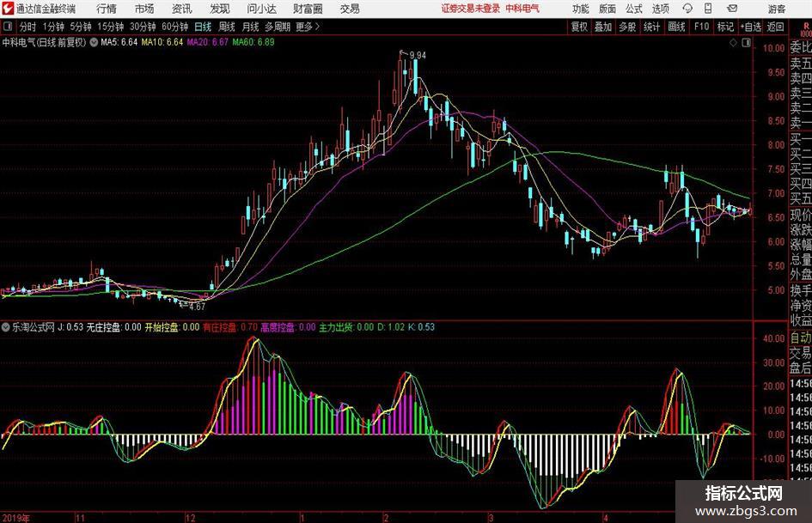Viewport: 812px width, 523px height.
Task: Click the 主力出货: 0.00 value label
Action: click(x=346, y=326)
